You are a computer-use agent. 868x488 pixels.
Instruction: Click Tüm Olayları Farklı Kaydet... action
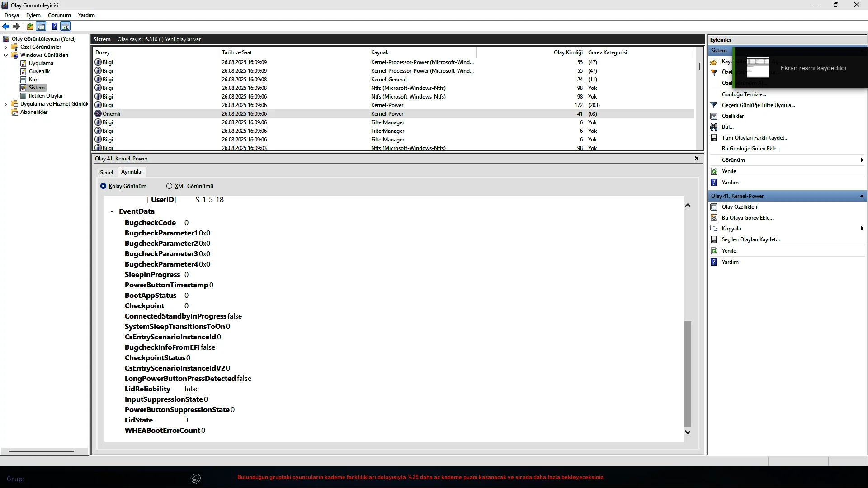coord(755,138)
